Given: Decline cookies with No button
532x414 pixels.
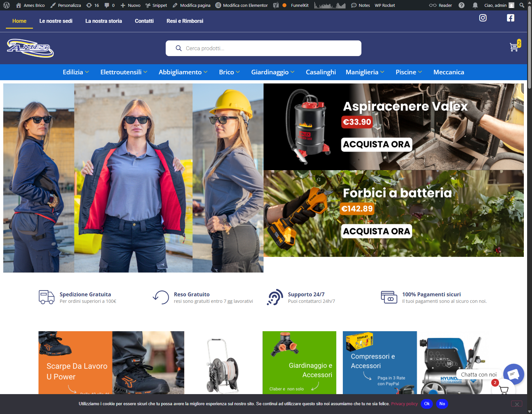Looking at the screenshot, I should [x=442, y=404].
